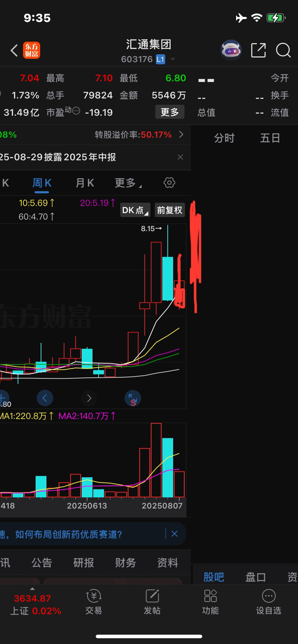Toggle the DK点 indicator
Screen dimensions: 298x644
135,210
